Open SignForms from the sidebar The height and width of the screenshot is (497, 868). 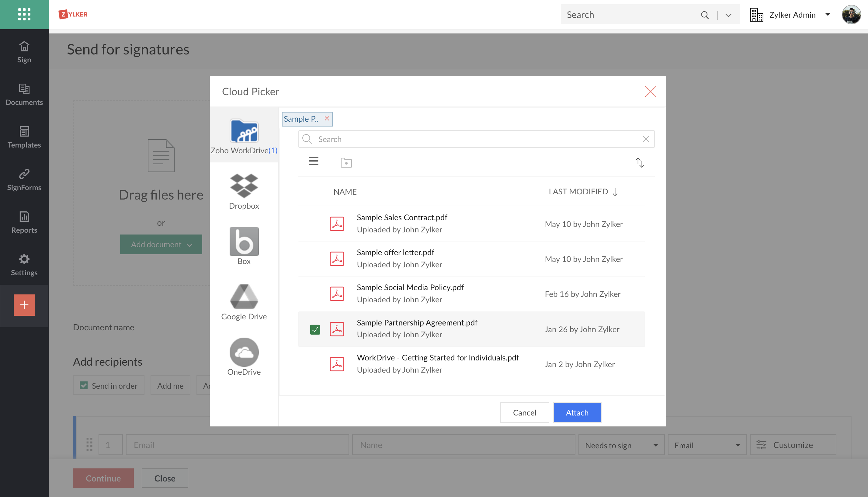tap(24, 180)
